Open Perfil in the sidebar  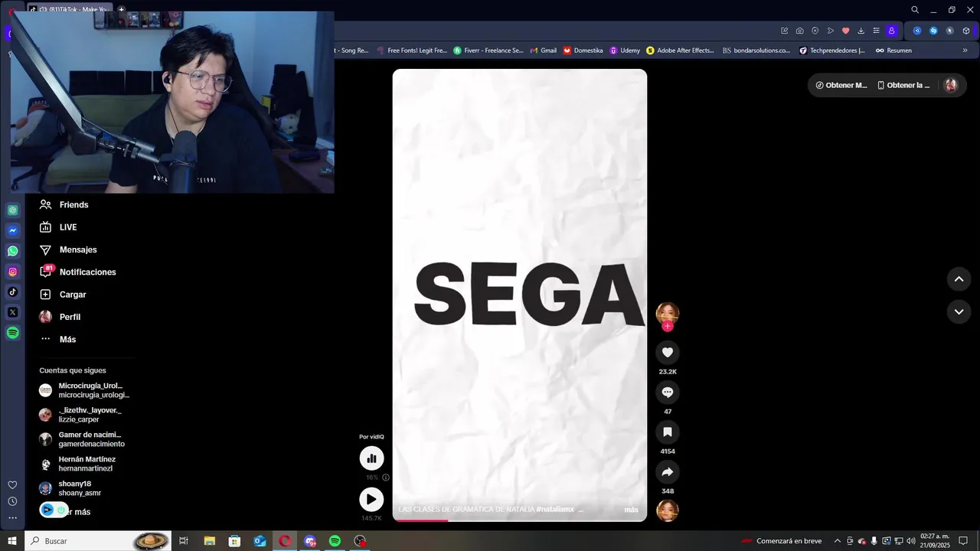(x=60, y=317)
